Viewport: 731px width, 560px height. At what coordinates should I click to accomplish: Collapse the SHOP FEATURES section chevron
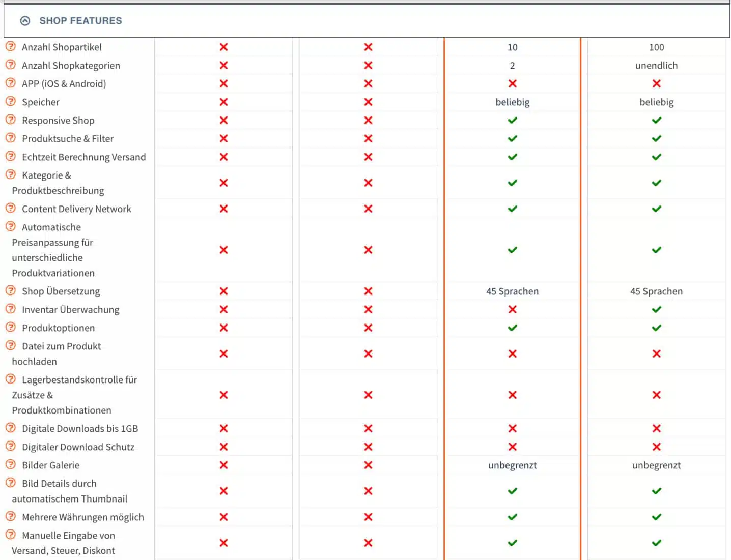[x=25, y=21]
